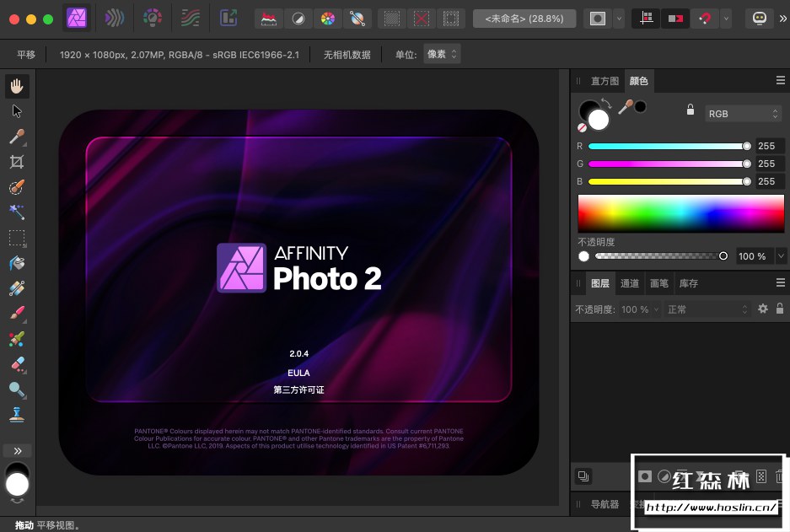This screenshot has width=790, height=532.
Task: Open the layer opacity 100 % dropdown
Action: pyautogui.click(x=640, y=309)
